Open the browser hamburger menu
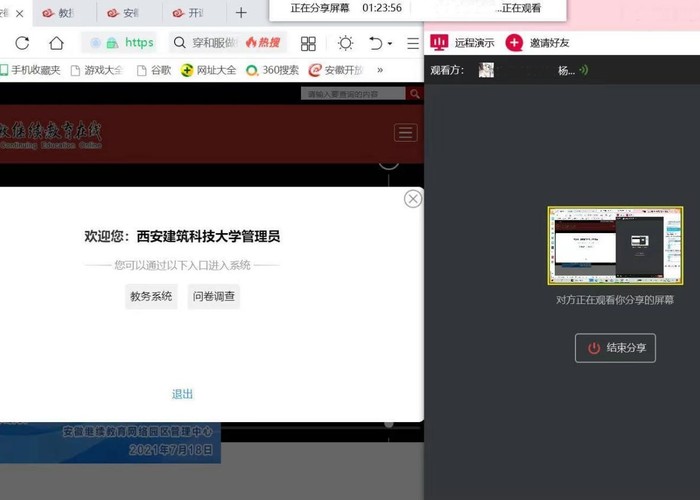The height and width of the screenshot is (500, 700). tap(413, 43)
